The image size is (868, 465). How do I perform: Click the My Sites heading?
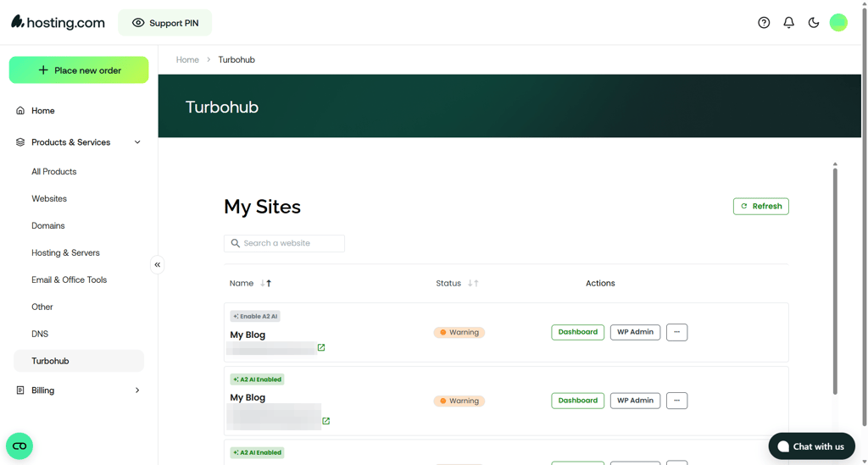(263, 207)
